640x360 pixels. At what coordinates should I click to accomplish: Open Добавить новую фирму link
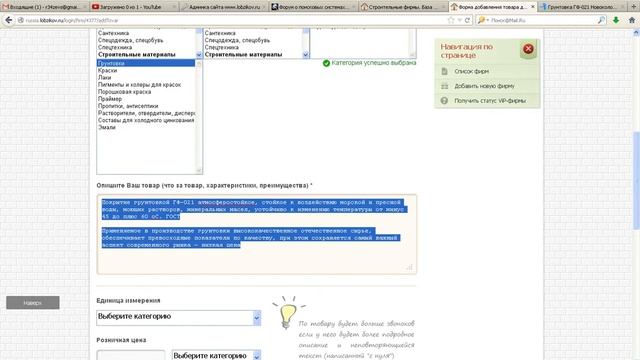(x=484, y=86)
